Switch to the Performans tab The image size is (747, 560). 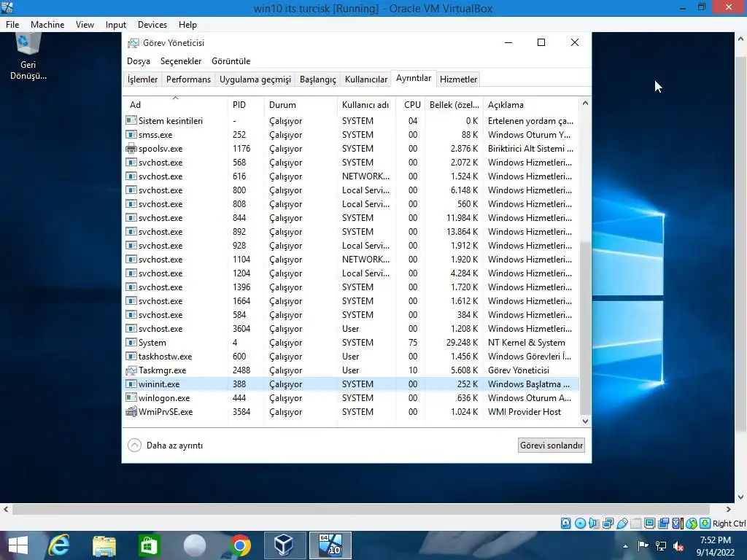pos(188,79)
